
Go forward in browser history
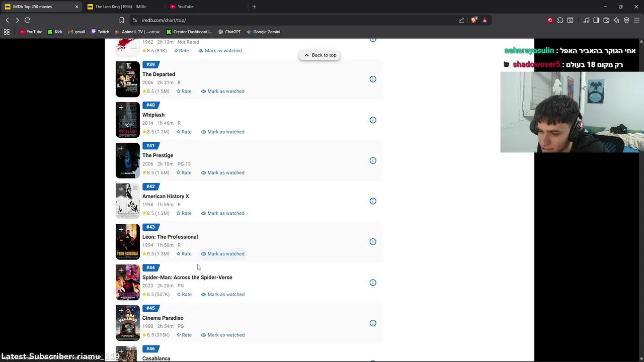coord(17,20)
